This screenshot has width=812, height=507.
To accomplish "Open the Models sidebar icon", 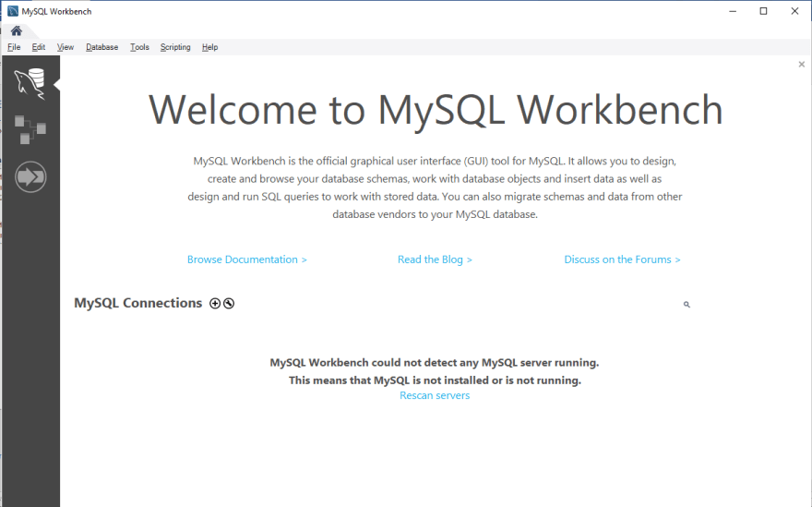I will [x=30, y=129].
